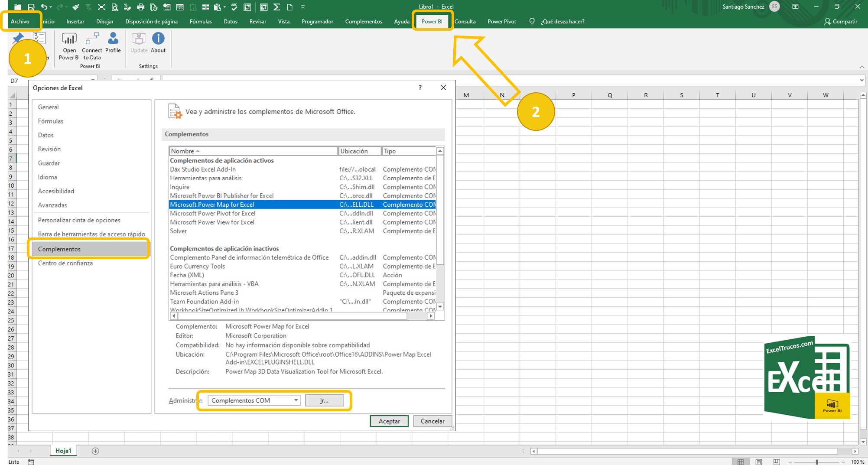This screenshot has height=465, width=868.
Task: Open the Complementos COM dropdown
Action: 253,400
